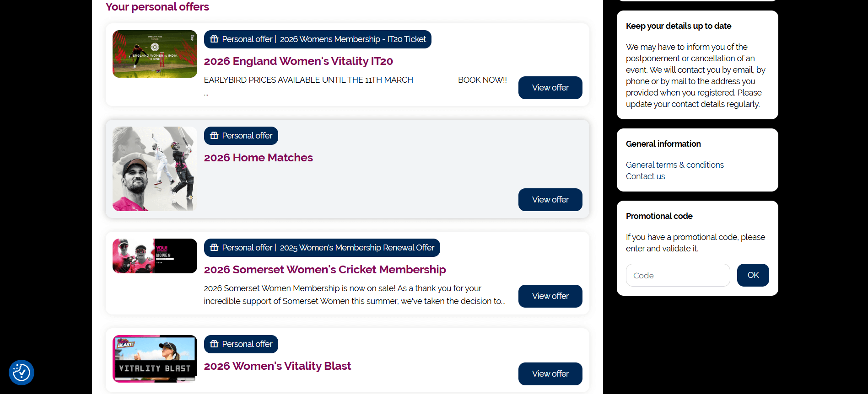The width and height of the screenshot is (868, 394).
Task: Click gift icon on Women's Vitality Blast badge
Action: [x=214, y=344]
